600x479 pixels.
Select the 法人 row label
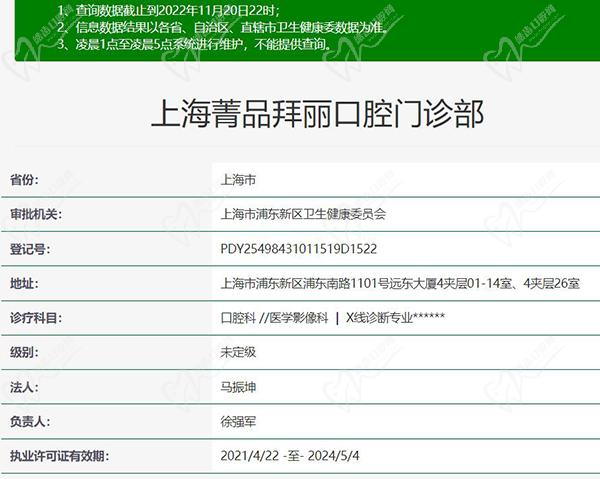coord(24,387)
